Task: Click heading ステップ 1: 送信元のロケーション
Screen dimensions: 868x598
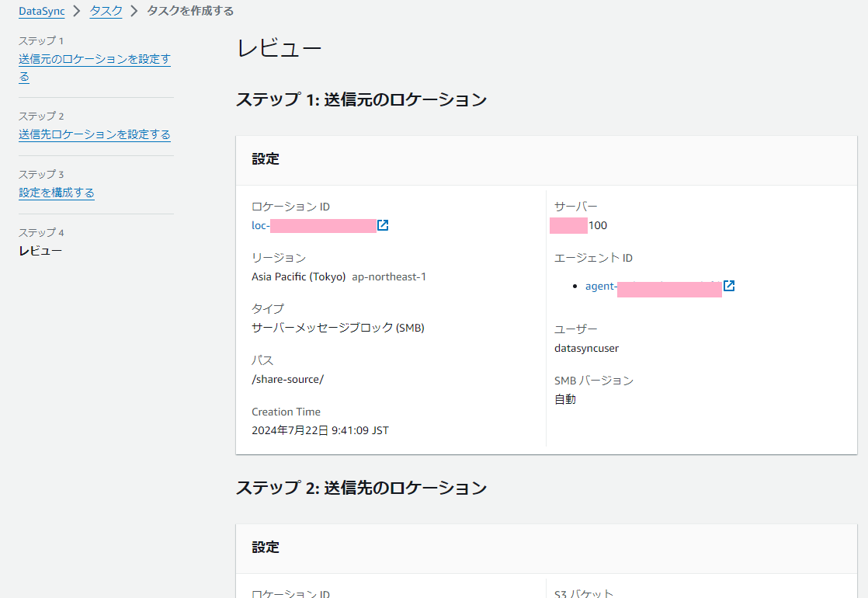Action: (362, 99)
